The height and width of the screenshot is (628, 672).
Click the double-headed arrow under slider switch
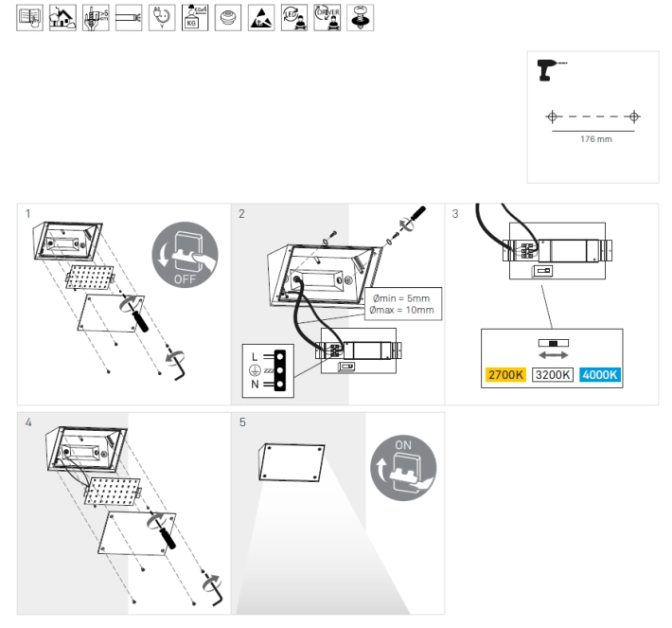click(554, 355)
